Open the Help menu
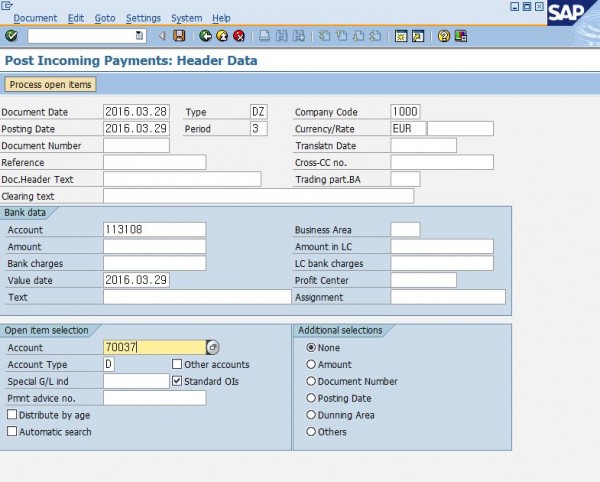This screenshot has height=482, width=600. pos(221,18)
